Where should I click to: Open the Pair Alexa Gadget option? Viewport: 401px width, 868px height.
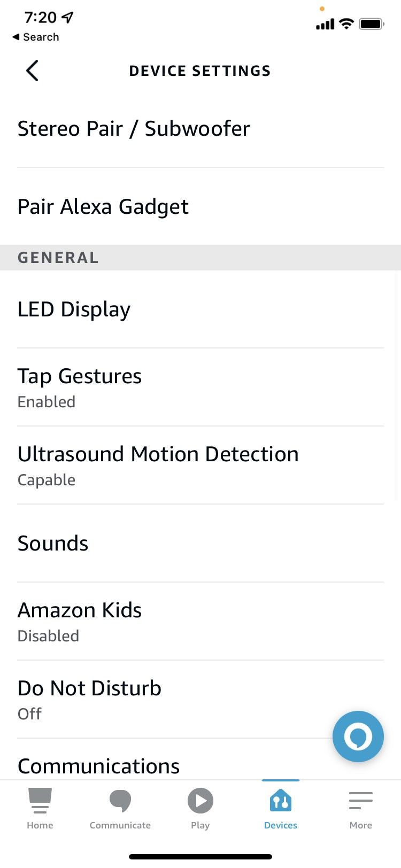pos(103,206)
